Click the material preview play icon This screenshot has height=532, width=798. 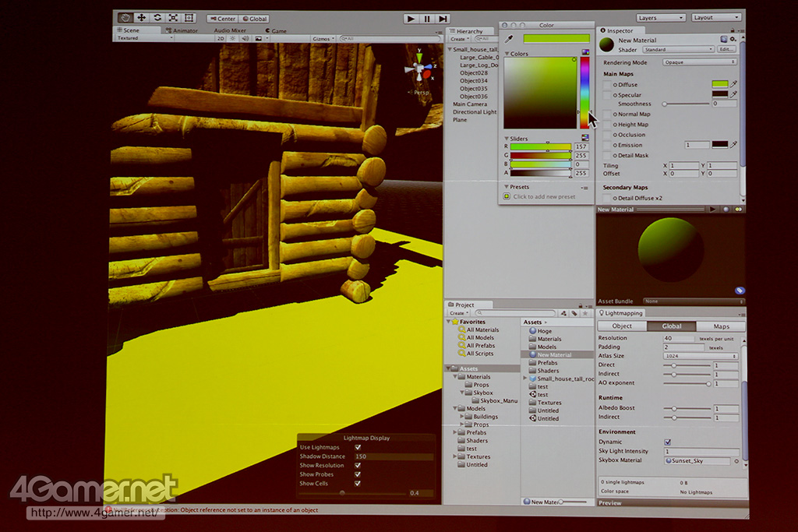[712, 209]
